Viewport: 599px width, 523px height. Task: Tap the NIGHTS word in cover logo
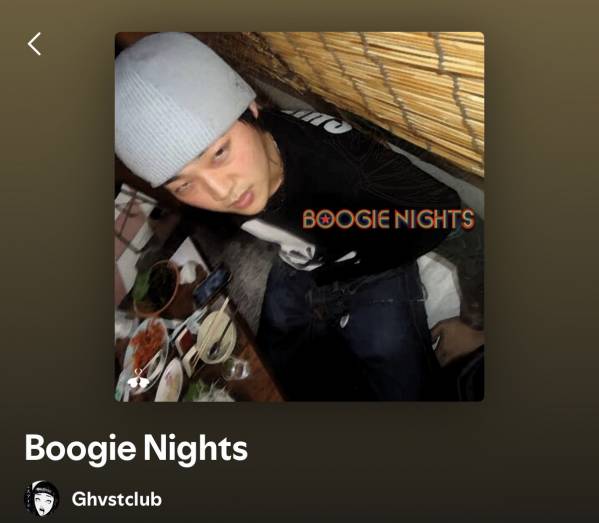[434, 219]
